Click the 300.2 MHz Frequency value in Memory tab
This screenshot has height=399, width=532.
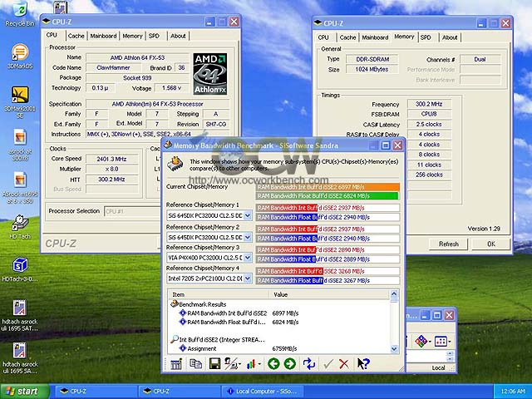click(429, 104)
